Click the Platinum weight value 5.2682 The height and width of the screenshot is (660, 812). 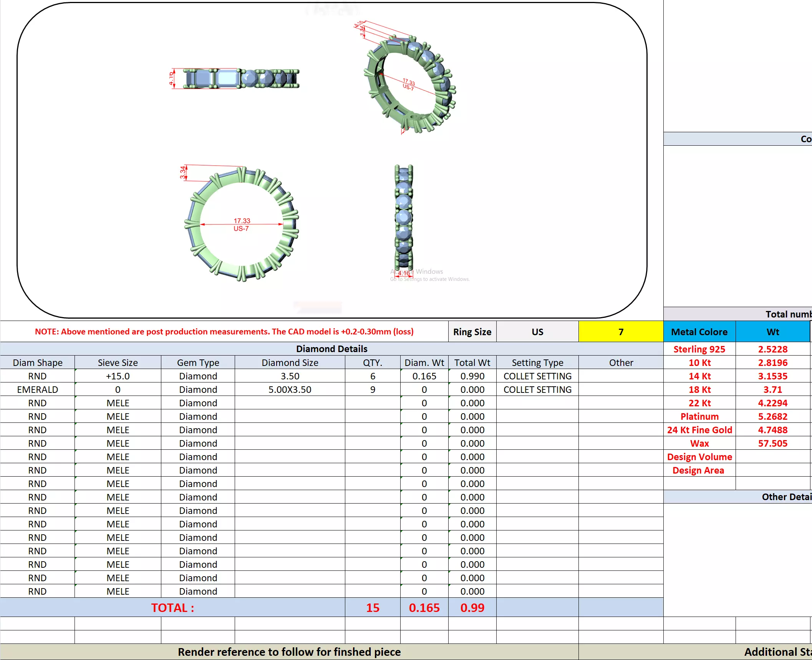coord(772,416)
